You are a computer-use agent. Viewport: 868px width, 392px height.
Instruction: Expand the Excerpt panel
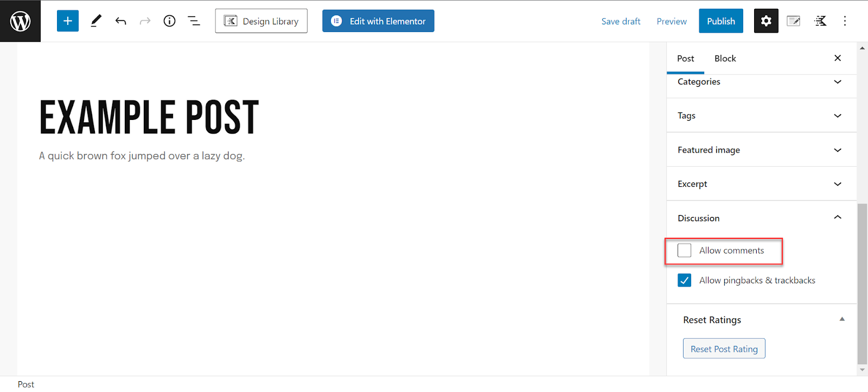click(761, 184)
